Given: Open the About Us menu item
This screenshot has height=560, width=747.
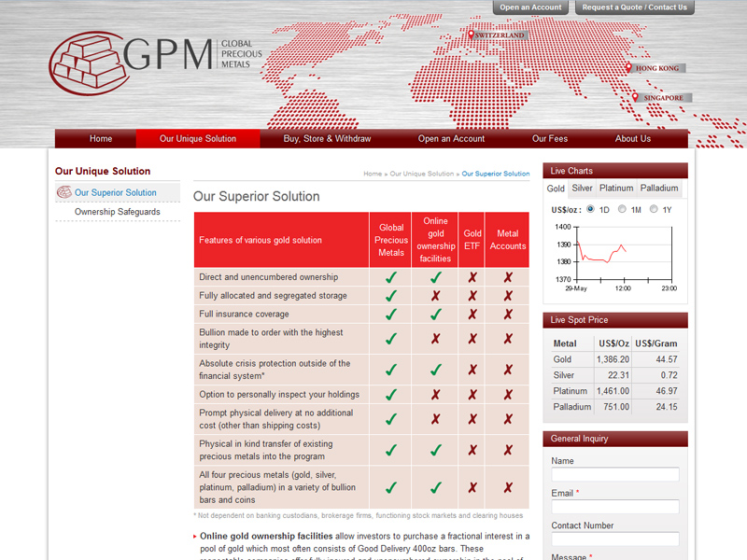Looking at the screenshot, I should click(633, 138).
